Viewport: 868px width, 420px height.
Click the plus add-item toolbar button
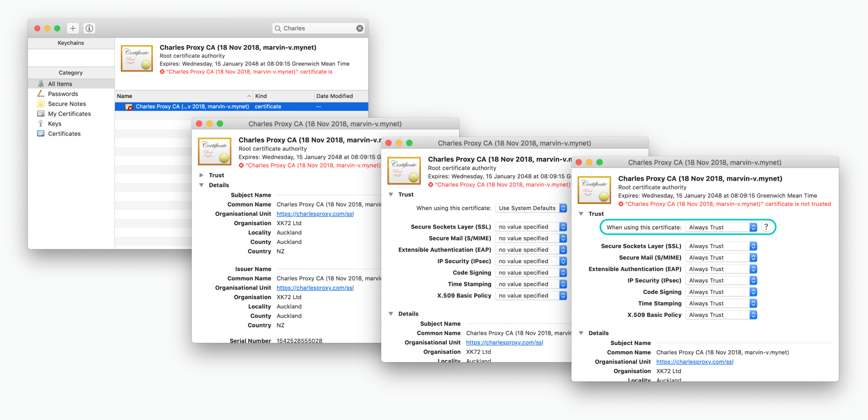(73, 28)
